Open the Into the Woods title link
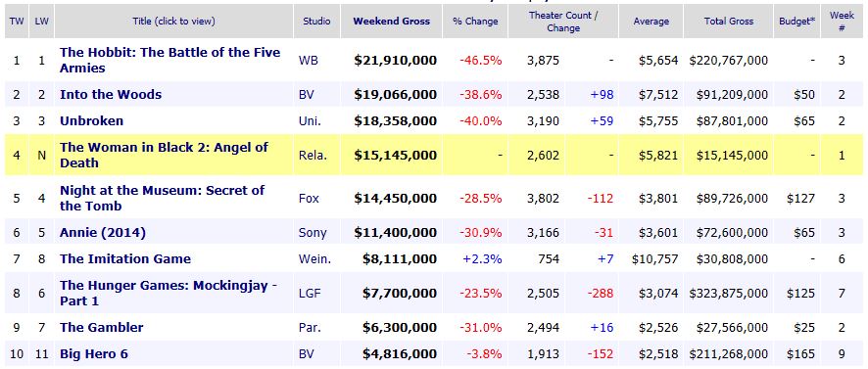This screenshot has height=369, width=868. (111, 95)
